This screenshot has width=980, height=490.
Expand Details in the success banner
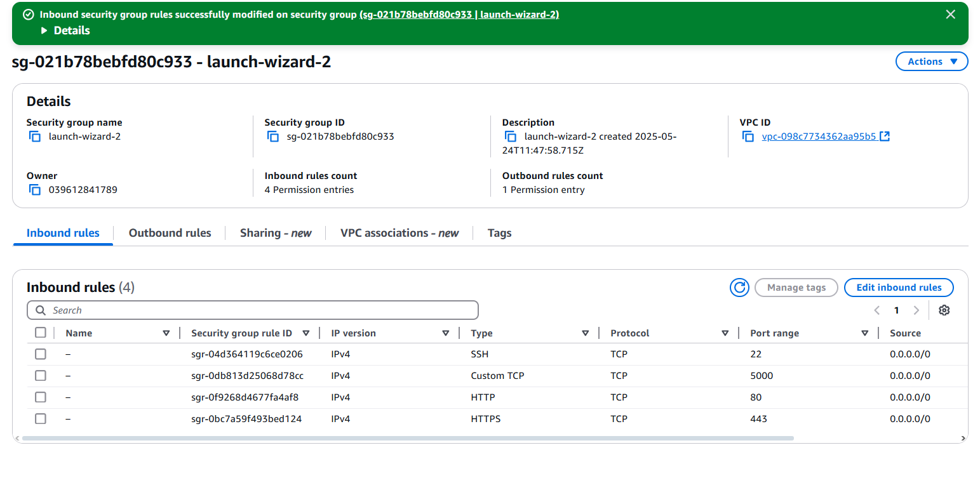click(x=65, y=30)
